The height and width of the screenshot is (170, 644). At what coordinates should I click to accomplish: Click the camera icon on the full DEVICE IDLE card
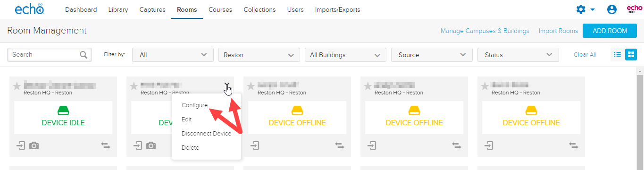34,145
